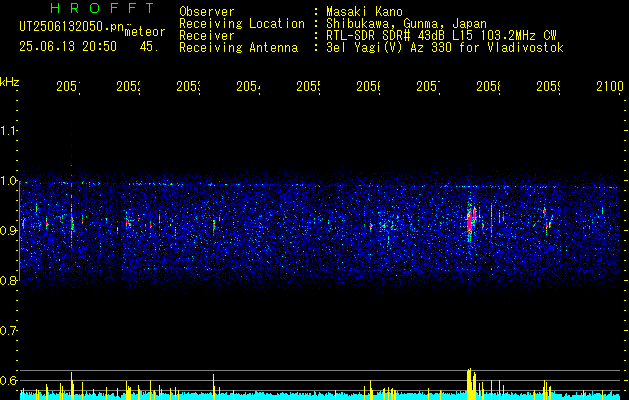Click Shibukawa, Gunma, Japan text
The image size is (629, 400).
(406, 24)
